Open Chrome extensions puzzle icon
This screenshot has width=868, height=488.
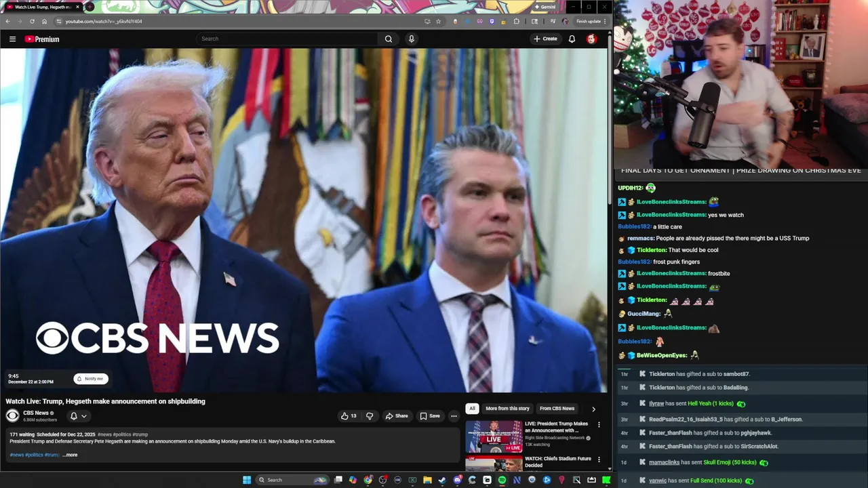coord(516,21)
